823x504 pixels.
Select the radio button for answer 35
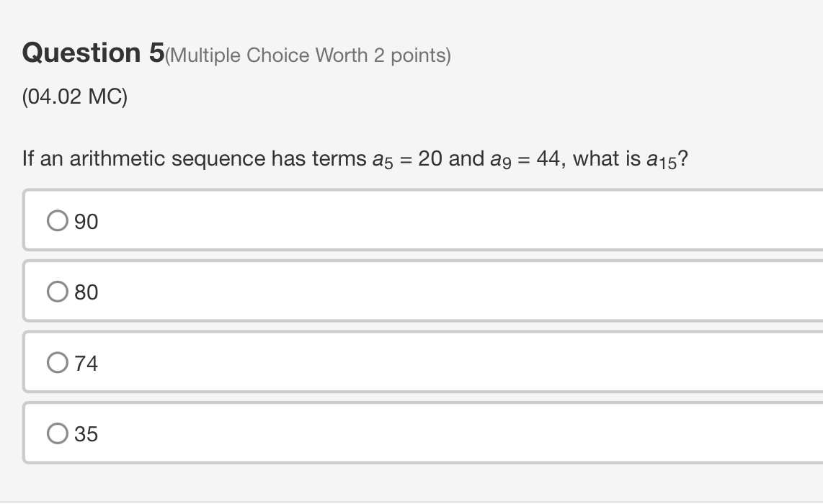pos(57,432)
